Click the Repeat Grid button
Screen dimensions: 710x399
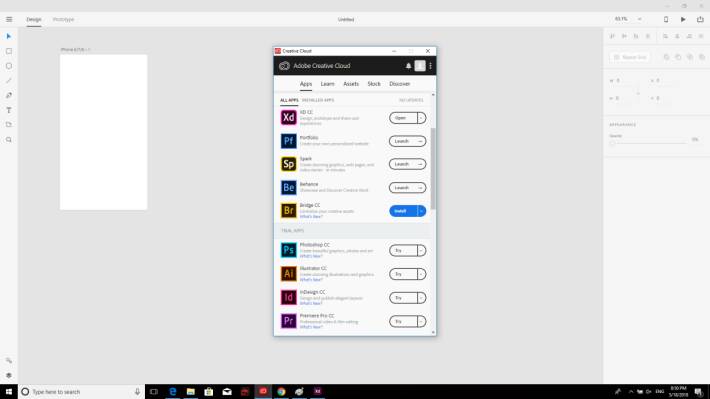(630, 57)
